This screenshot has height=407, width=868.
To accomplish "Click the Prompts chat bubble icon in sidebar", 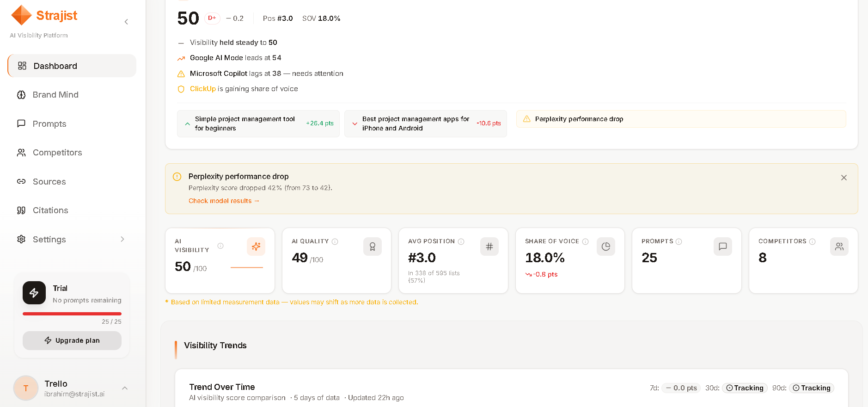I will (21, 123).
